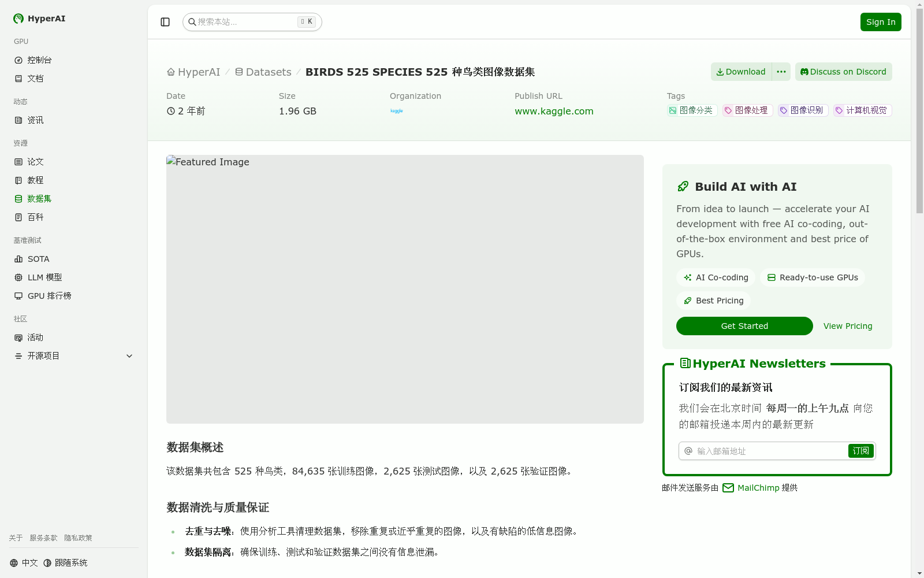Click the 数据清洗与质量保证 heading
Screen dimensions: 924x578
(218, 507)
